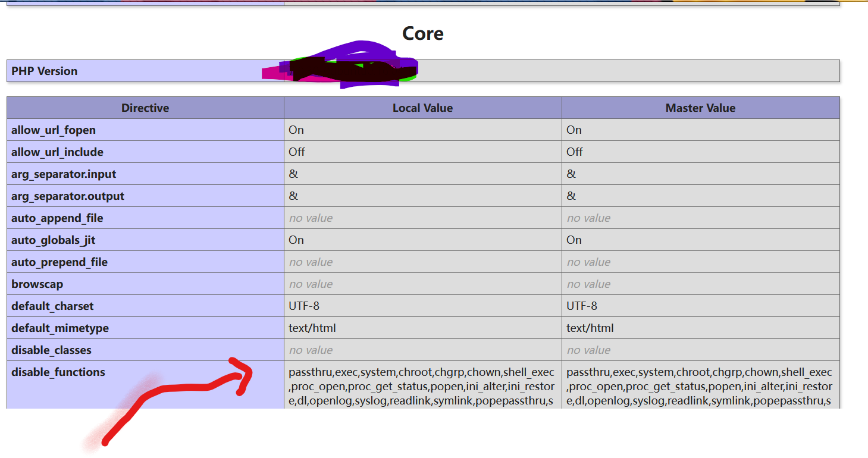Select the default_mimetype directive name
The width and height of the screenshot is (868, 458).
point(60,328)
